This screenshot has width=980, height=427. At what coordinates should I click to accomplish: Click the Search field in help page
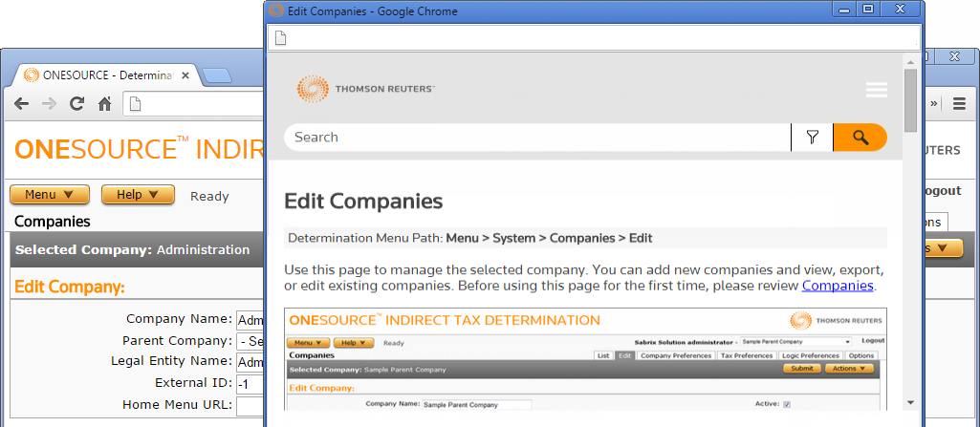coord(535,138)
